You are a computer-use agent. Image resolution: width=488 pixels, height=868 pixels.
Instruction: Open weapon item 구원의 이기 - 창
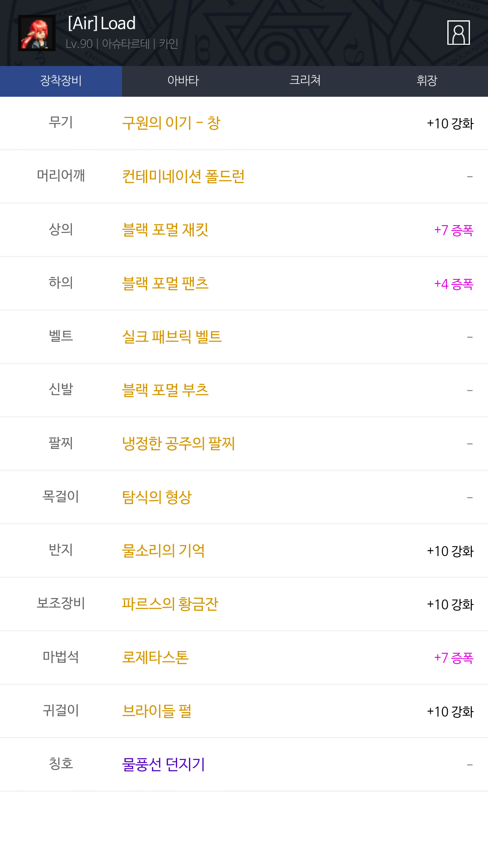coord(171,123)
